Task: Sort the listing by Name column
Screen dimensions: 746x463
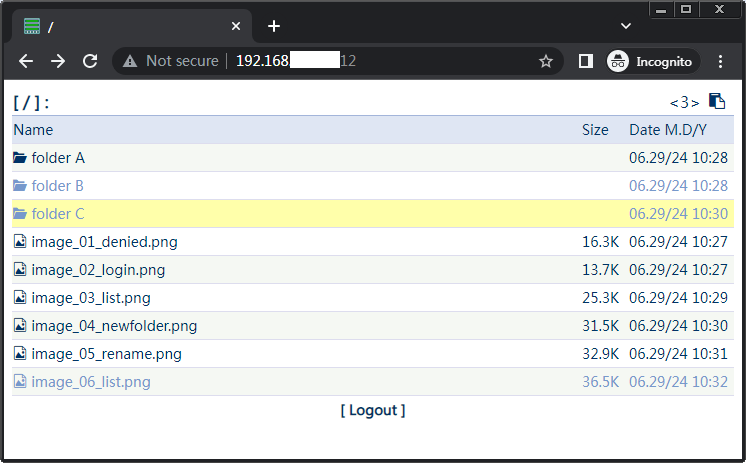Action: (33, 130)
